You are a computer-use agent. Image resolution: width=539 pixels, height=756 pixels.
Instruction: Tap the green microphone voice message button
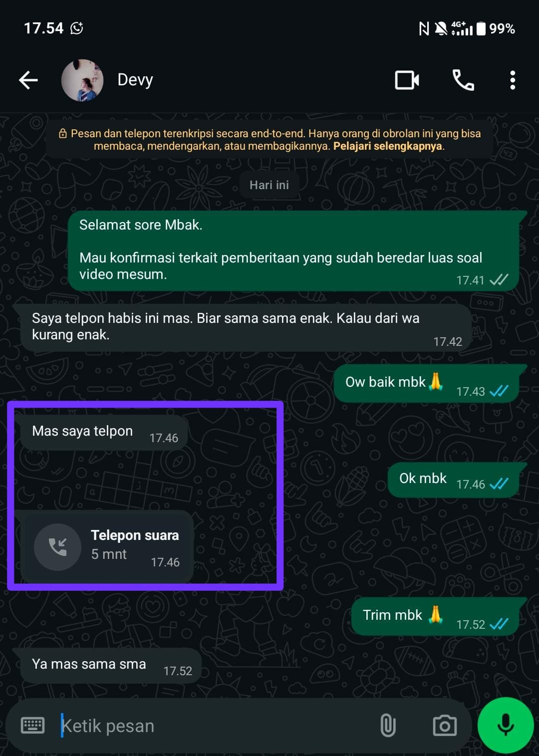[506, 725]
